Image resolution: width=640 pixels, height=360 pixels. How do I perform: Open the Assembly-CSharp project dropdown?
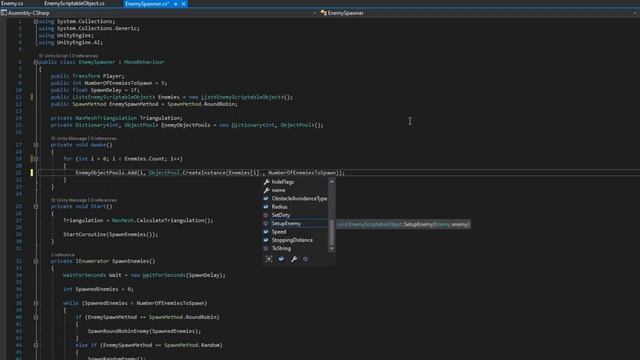(314, 13)
